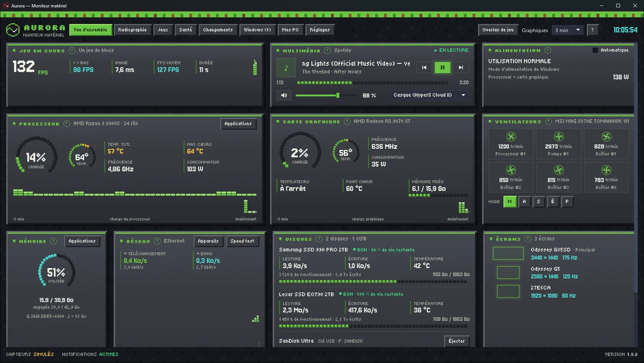Click info icon beside Mémoire title
Image resolution: width=644 pixels, height=363 pixels.
coord(54,241)
